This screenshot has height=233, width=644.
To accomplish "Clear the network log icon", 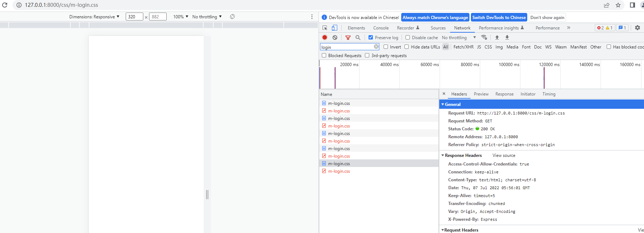I will (335, 37).
